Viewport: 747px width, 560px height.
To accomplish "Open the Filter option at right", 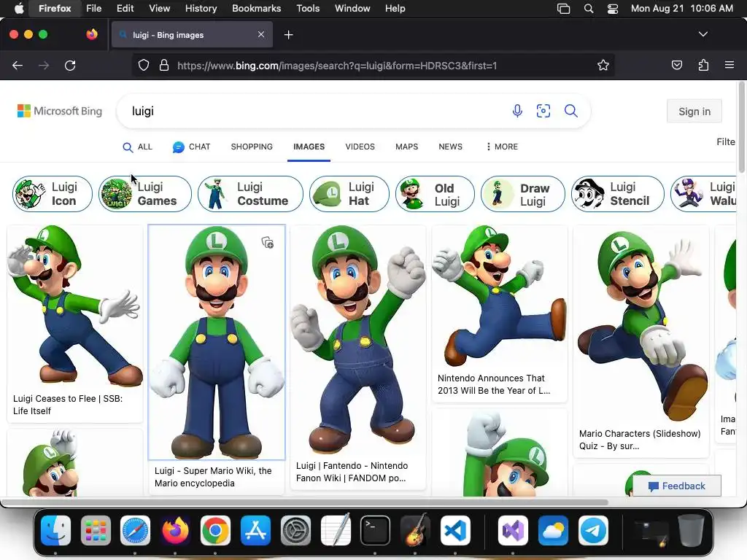I will pos(726,142).
